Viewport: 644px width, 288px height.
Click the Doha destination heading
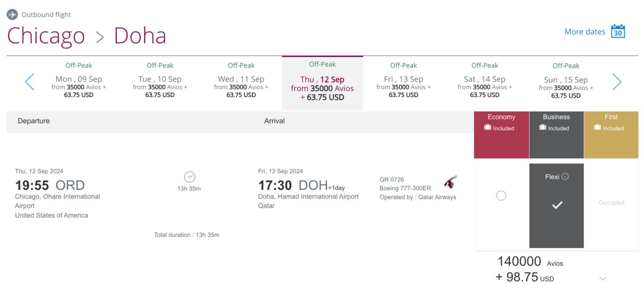click(140, 35)
